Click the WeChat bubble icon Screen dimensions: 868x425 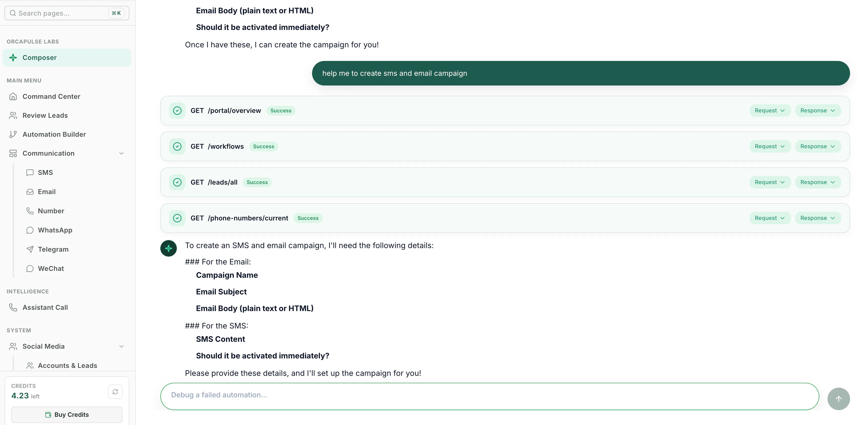click(30, 268)
